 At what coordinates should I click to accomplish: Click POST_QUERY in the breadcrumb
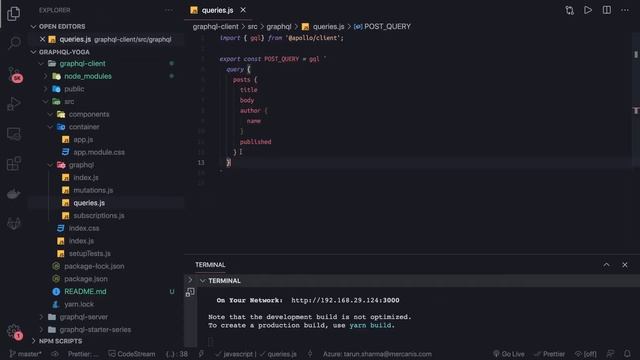[x=387, y=27]
